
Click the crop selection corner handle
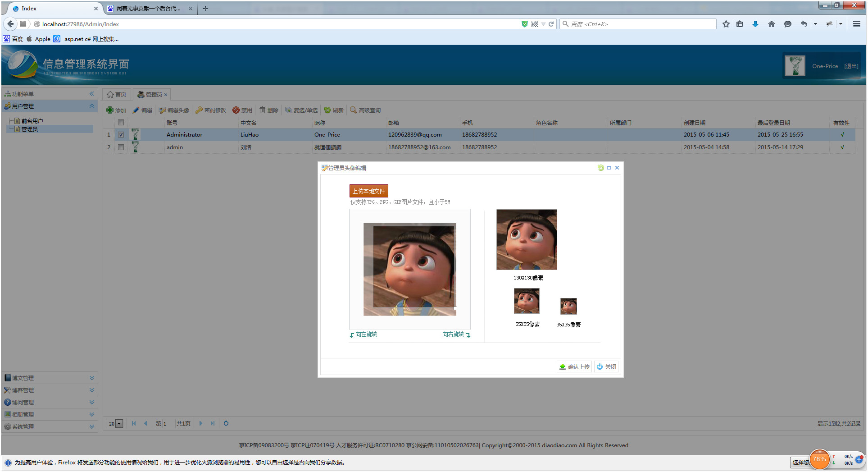tap(455, 308)
